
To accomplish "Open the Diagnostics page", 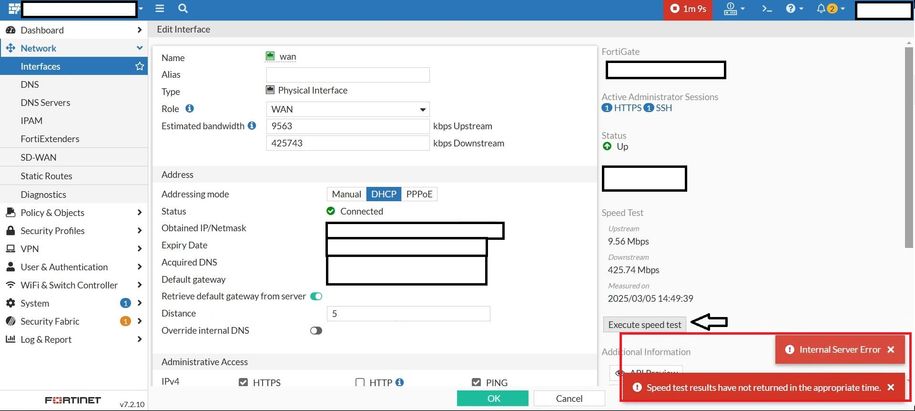I will (x=74, y=194).
